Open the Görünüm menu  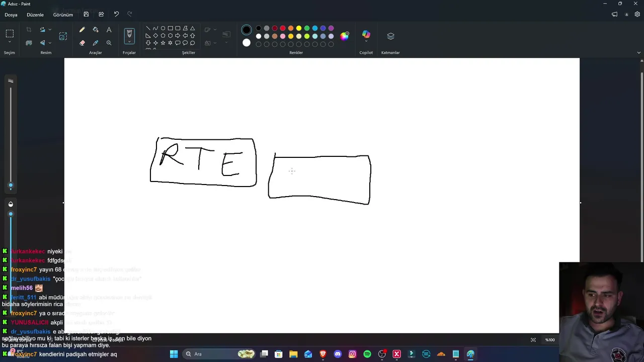click(63, 15)
